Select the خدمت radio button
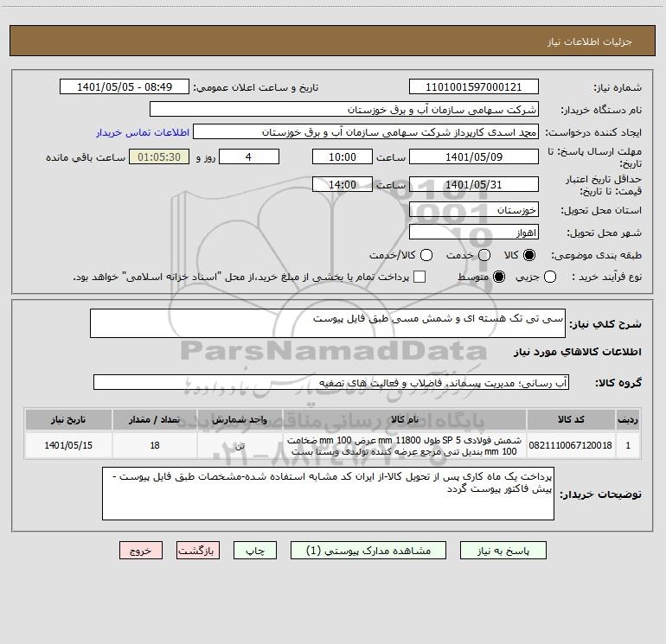Viewport: 666px width, 644px height. (x=484, y=255)
